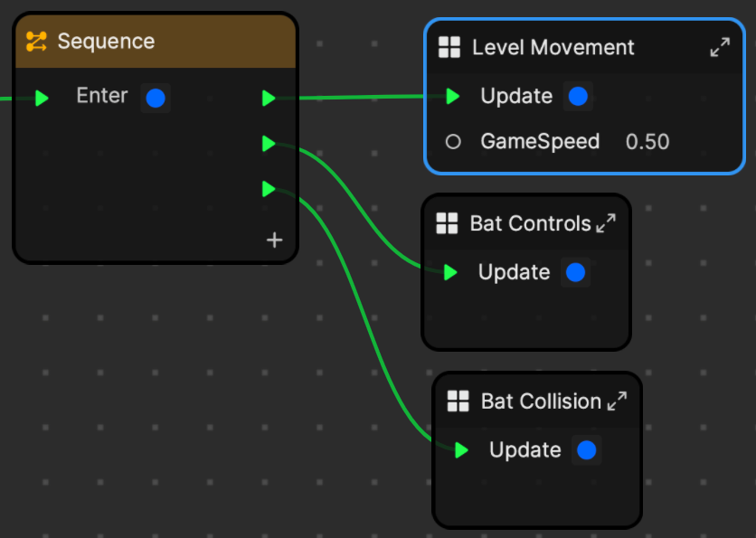
Task: Click the Bat Controls grid icon
Action: (x=447, y=223)
